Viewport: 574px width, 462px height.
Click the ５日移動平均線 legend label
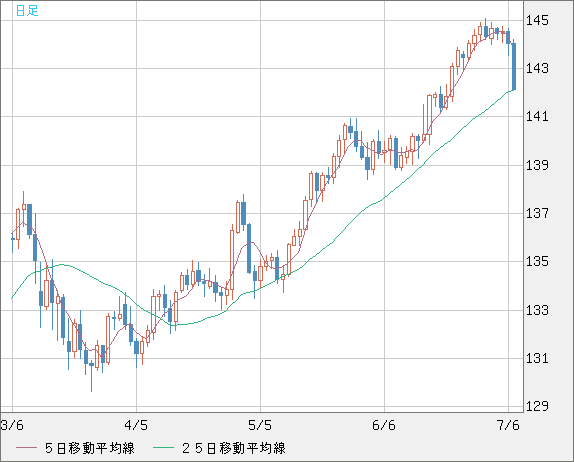90,448
